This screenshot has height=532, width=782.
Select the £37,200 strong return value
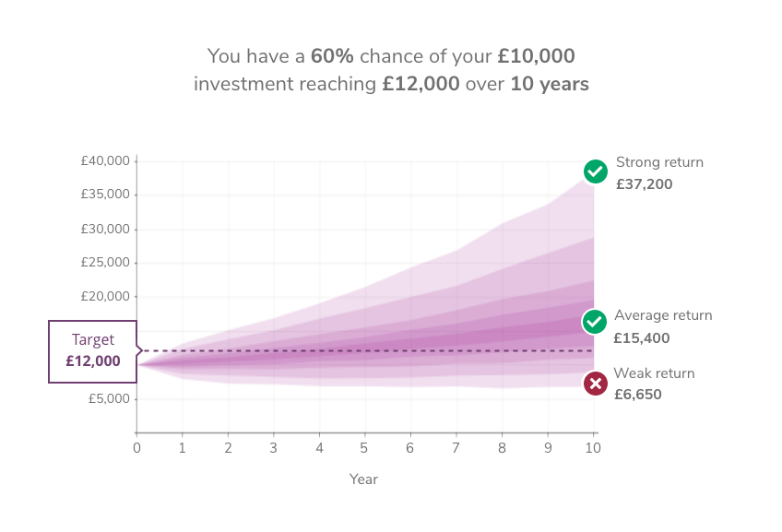645,184
